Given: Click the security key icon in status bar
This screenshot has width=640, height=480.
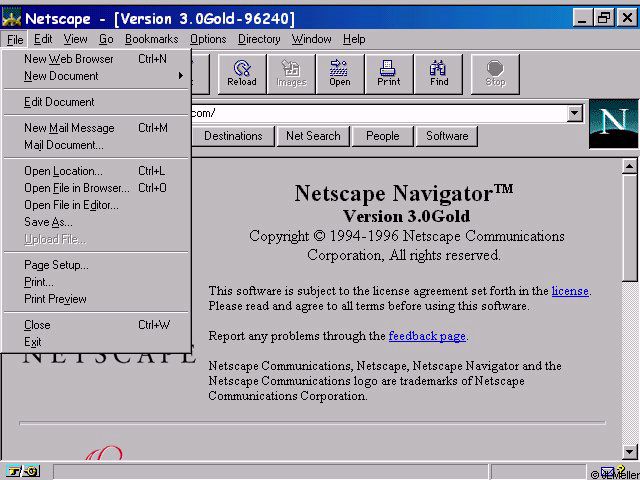Looking at the screenshot, I should (23, 471).
